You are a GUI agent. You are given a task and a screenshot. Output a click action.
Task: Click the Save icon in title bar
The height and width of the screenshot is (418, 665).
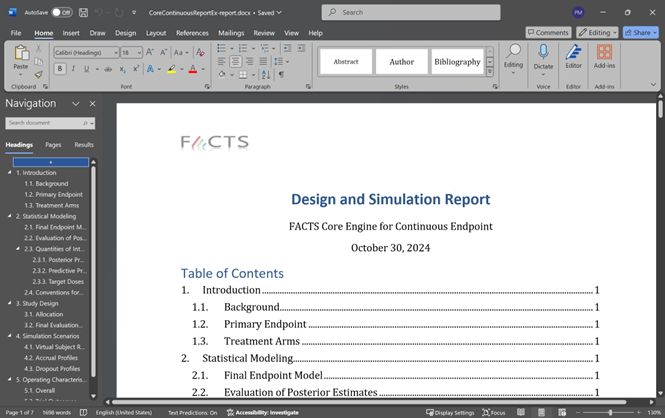(x=85, y=12)
